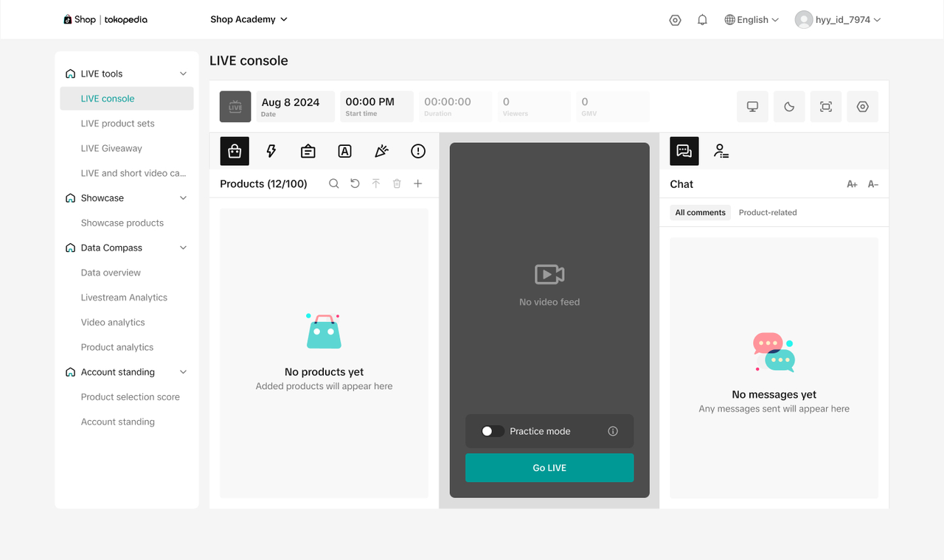Click the LIVE thumbnail cover image
Screen dimensions: 944x560
[235, 107]
